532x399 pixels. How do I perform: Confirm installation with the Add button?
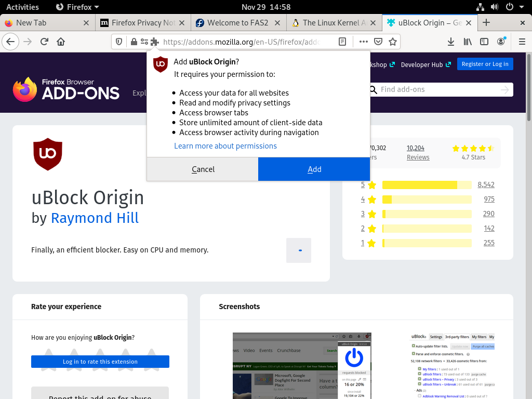point(314,169)
